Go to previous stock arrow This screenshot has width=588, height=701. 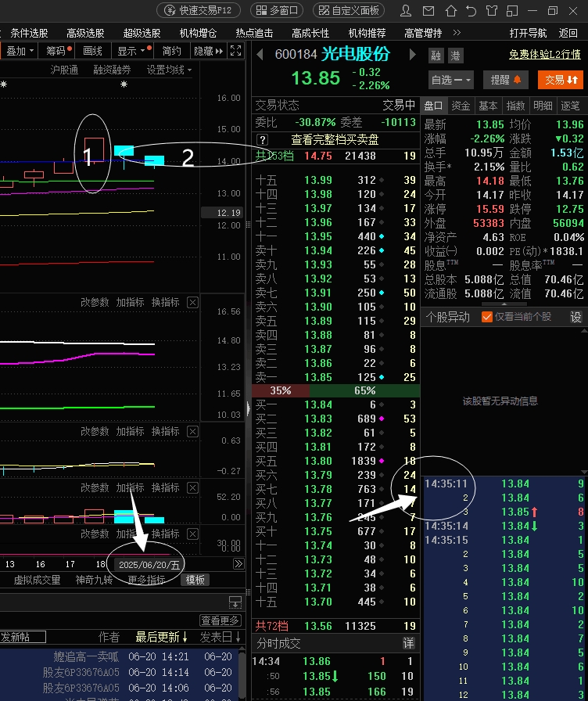pyautogui.click(x=259, y=55)
